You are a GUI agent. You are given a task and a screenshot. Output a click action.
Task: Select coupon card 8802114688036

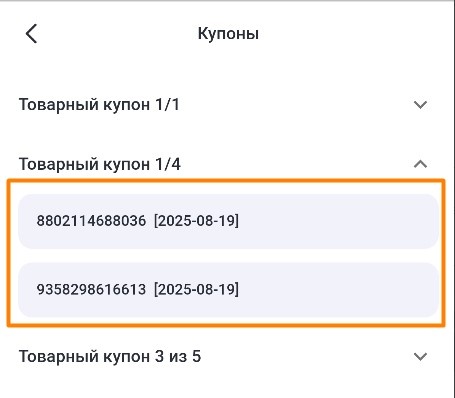[x=228, y=221]
